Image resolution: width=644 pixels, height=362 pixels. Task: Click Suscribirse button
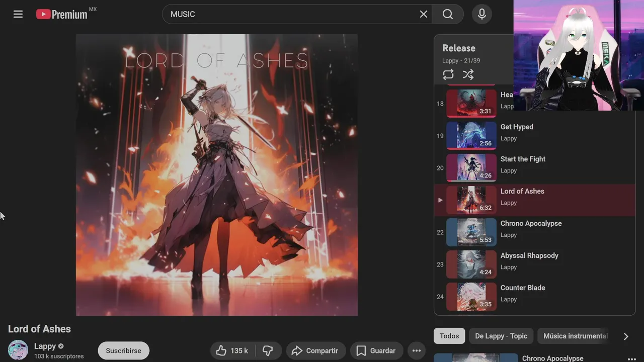coord(123,350)
